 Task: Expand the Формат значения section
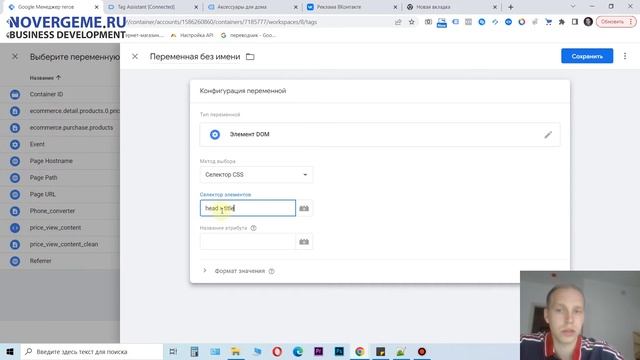[205, 271]
